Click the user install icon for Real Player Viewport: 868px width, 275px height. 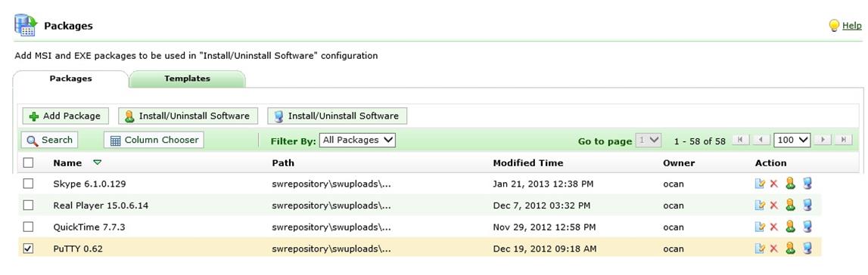tap(791, 205)
